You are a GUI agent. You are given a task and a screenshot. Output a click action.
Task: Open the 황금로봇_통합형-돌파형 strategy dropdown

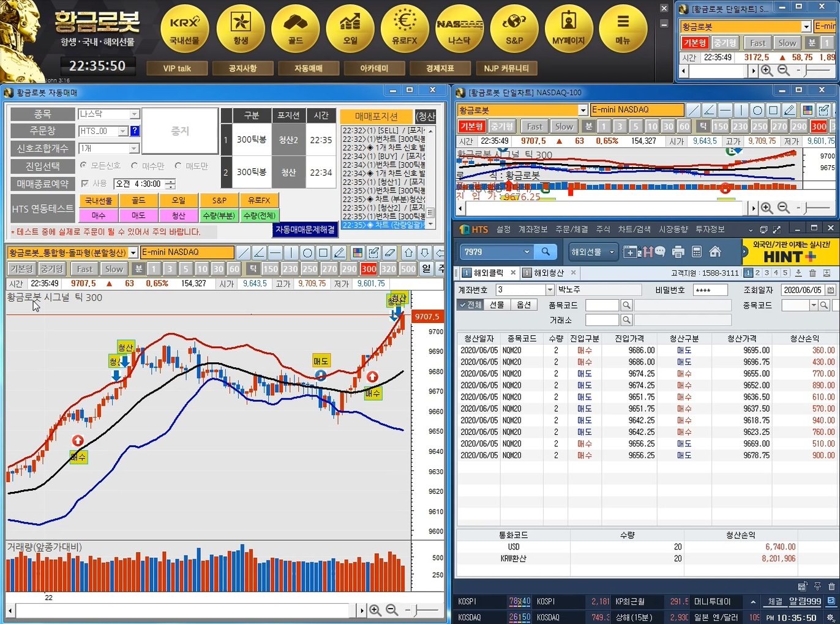pyautogui.click(x=133, y=253)
